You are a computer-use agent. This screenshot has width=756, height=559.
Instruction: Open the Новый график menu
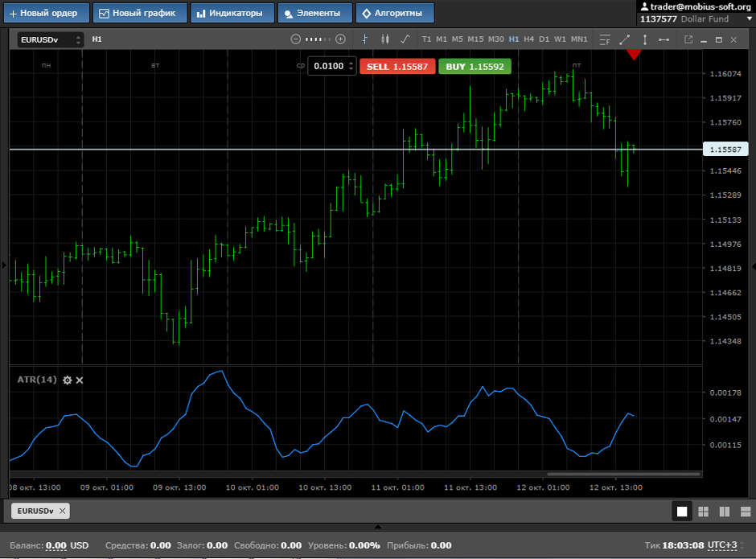point(140,13)
